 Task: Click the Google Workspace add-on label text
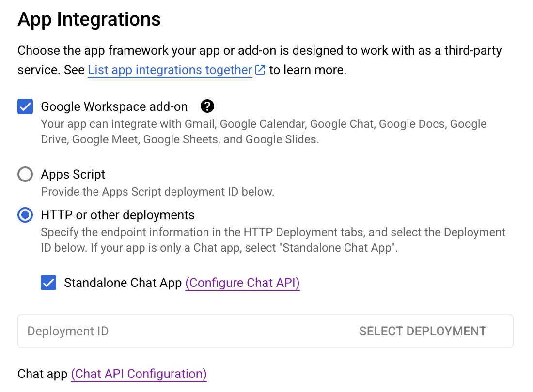coord(114,106)
